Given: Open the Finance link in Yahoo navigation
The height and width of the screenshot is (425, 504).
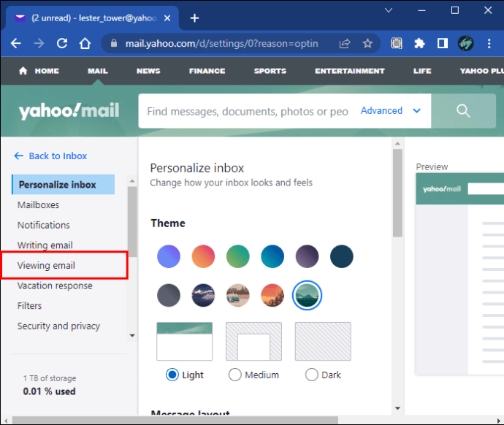Looking at the screenshot, I should (x=207, y=71).
